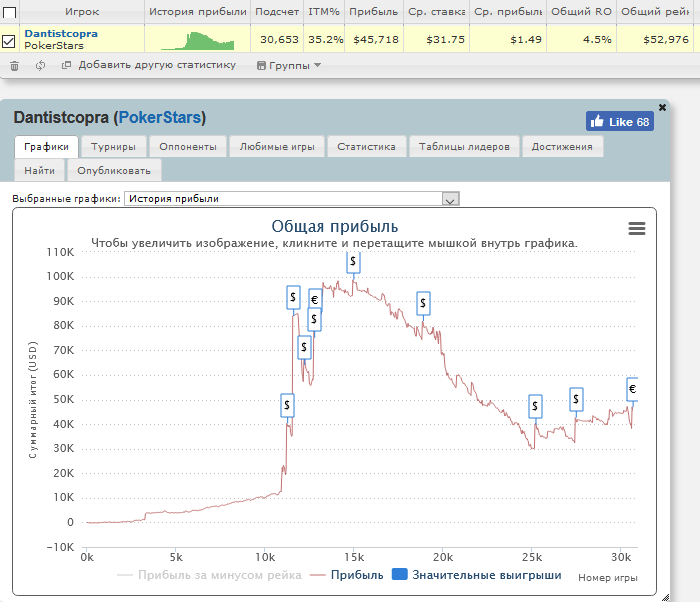700x602 pixels.
Task: Toggle the Значительные выигрыши legend item
Action: point(476,575)
